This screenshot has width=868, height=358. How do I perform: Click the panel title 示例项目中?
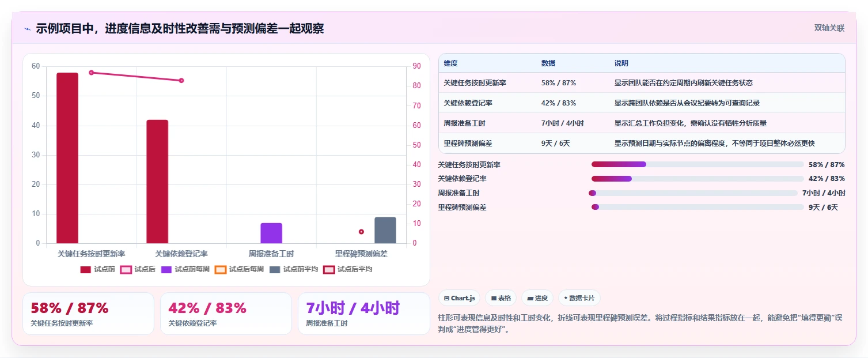point(180,29)
